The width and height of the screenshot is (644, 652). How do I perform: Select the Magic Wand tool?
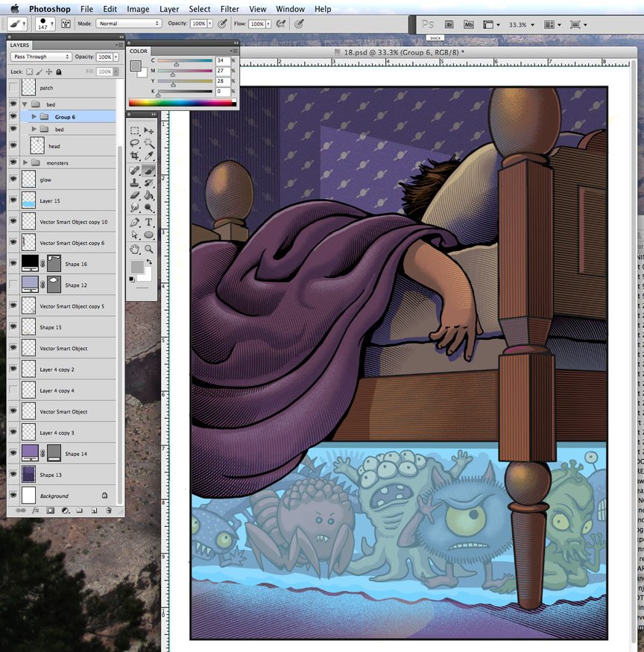pos(148,144)
